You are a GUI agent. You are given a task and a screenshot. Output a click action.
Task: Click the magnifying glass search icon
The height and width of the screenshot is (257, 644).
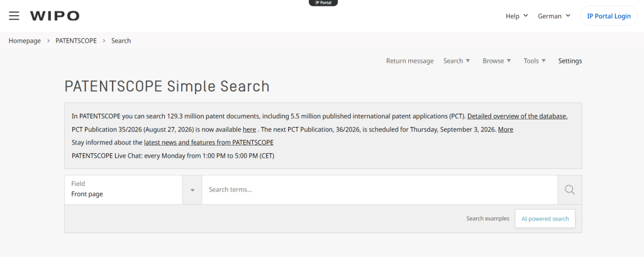570,190
